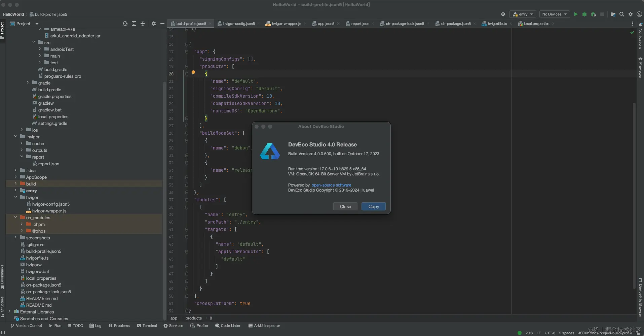Click Collapse All icon in Project panel
The width and height of the screenshot is (644, 336).
(143, 24)
